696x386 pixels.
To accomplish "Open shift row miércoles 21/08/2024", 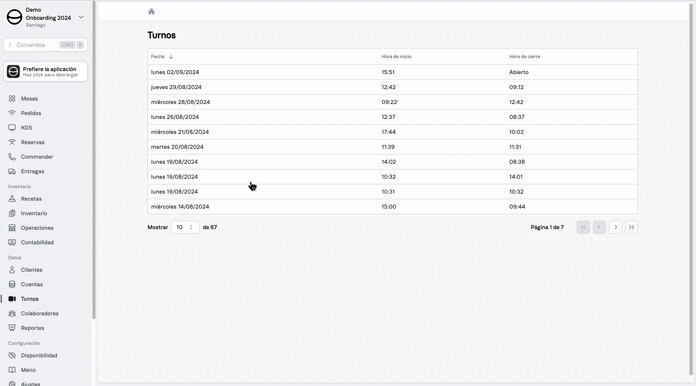I will (x=392, y=132).
